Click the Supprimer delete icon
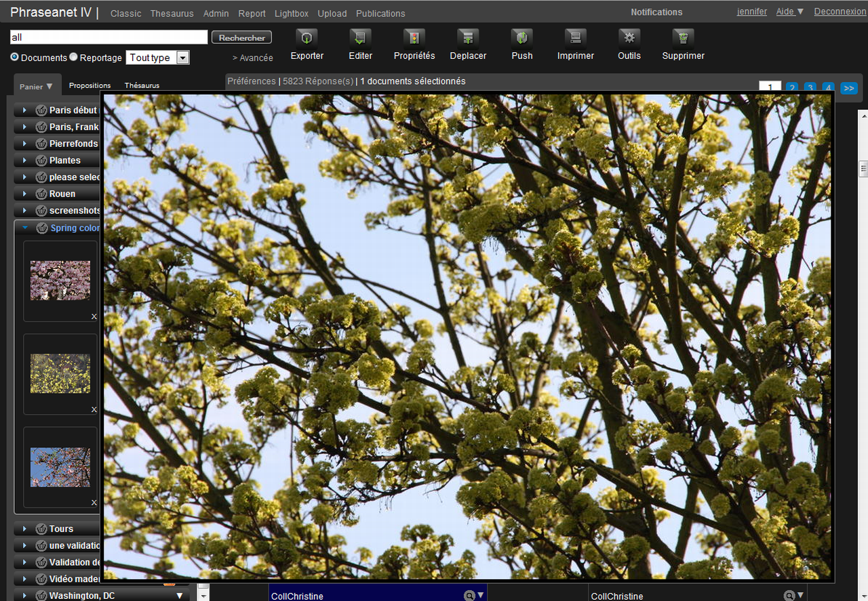The width and height of the screenshot is (868, 601). pyautogui.click(x=683, y=38)
